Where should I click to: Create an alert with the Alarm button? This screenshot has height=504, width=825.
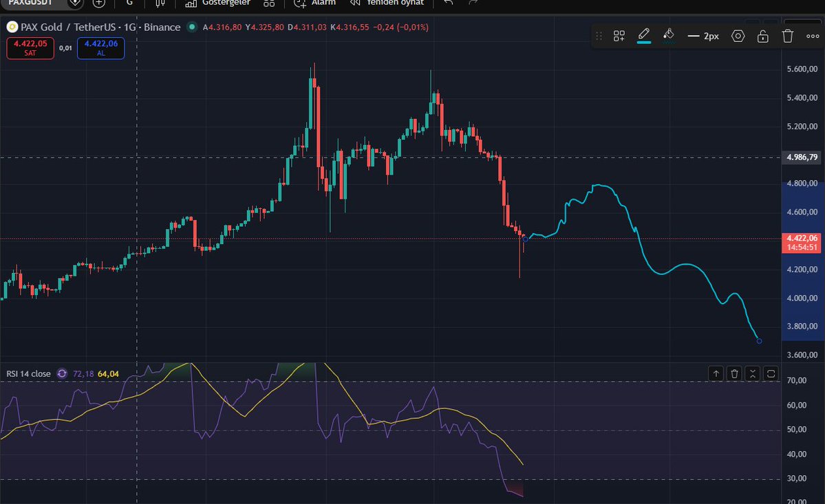point(315,3)
